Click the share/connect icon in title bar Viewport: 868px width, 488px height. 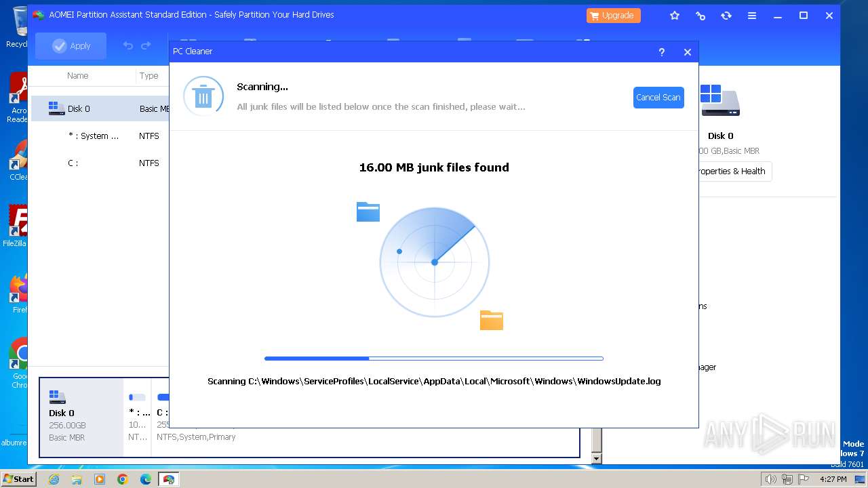click(701, 16)
